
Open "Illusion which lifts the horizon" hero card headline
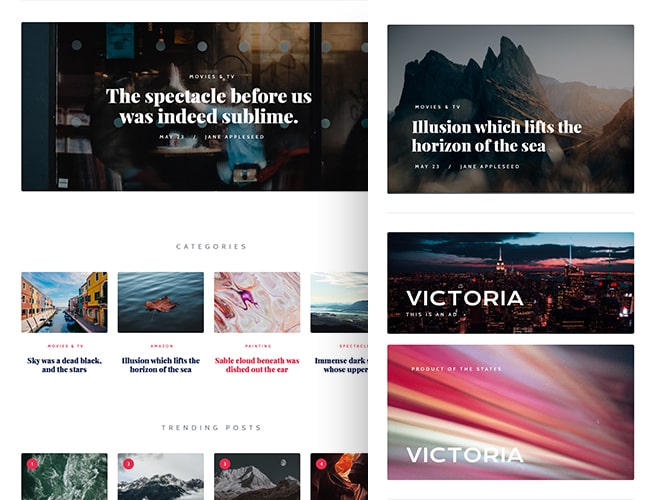pos(497,136)
